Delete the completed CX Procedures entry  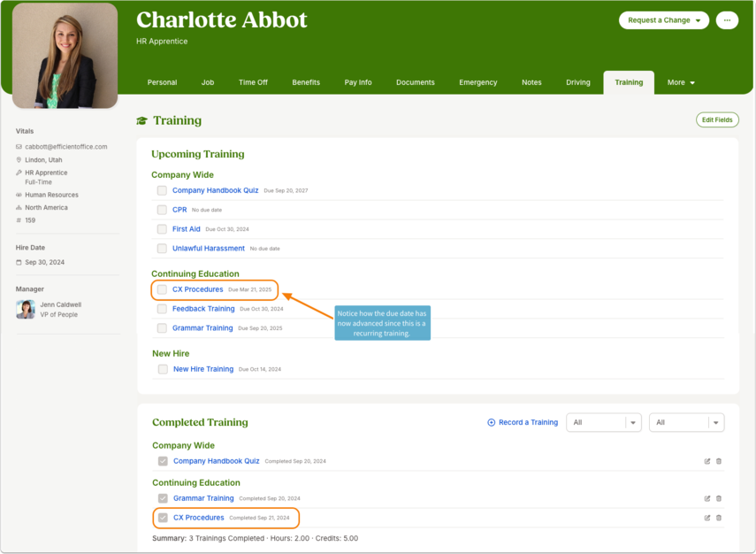click(718, 518)
